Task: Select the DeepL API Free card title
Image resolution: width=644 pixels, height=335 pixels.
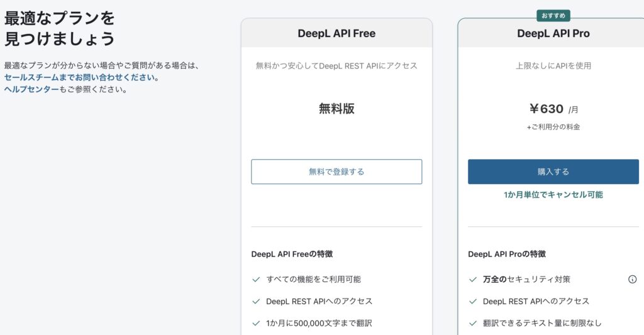Action: [336, 33]
